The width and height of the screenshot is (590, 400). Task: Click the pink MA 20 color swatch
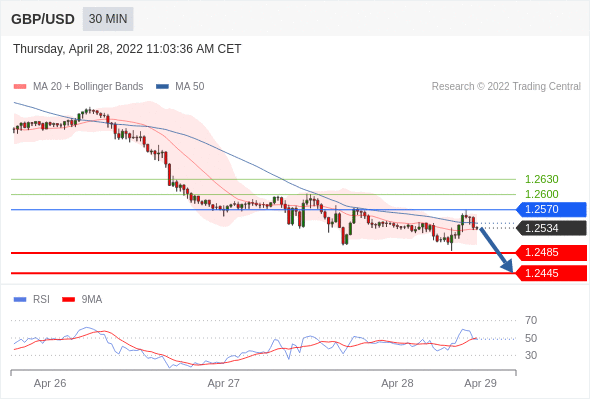20,87
